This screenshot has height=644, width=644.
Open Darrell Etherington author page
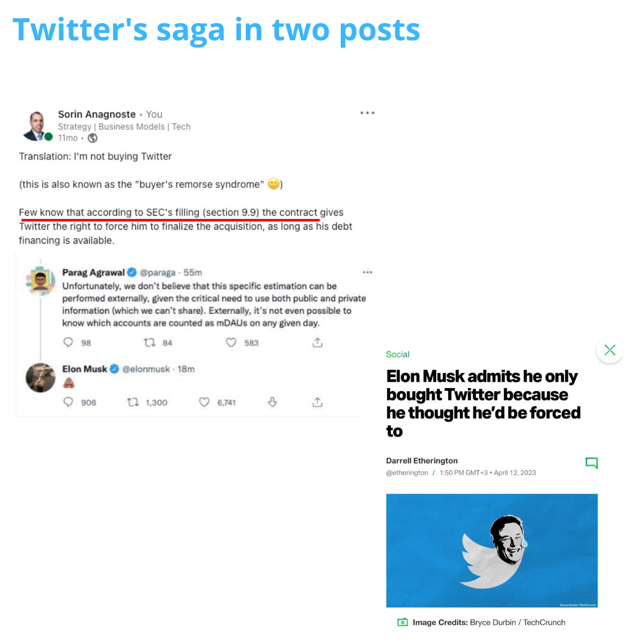point(422,460)
